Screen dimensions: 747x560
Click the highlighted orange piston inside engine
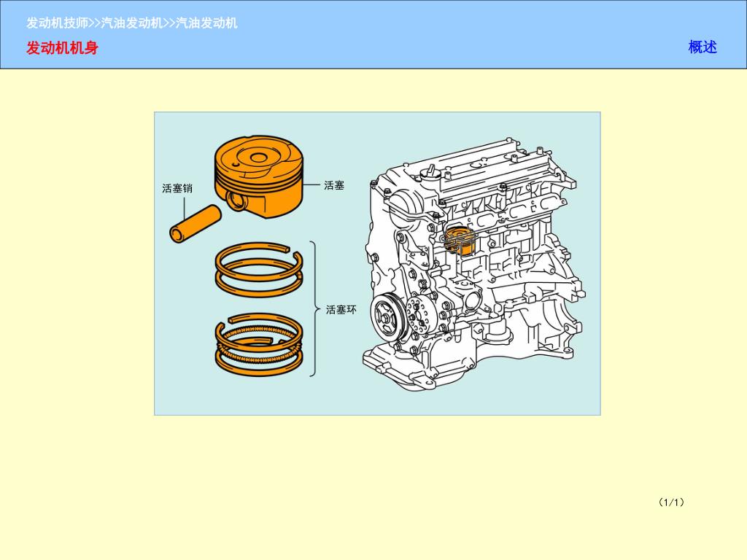click(460, 241)
